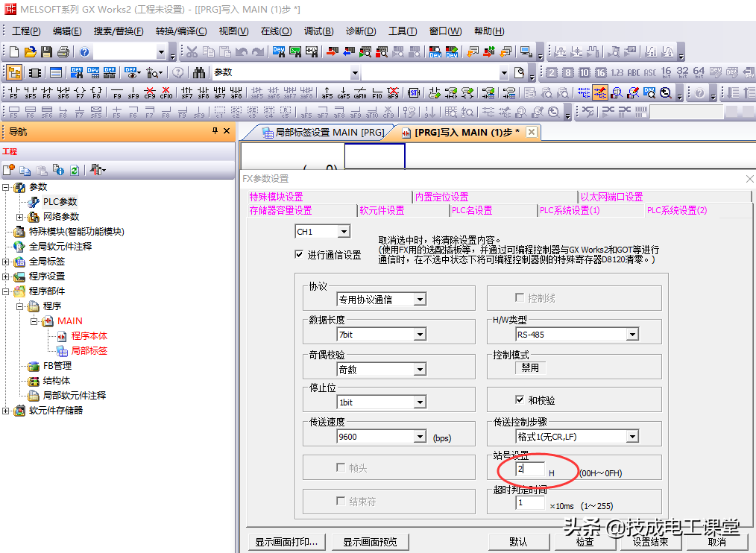Click the New project icon
This screenshot has width=756, height=553.
[13, 51]
